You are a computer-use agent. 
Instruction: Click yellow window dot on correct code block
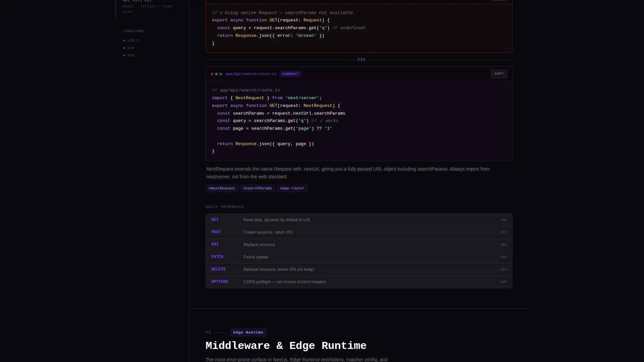216,74
